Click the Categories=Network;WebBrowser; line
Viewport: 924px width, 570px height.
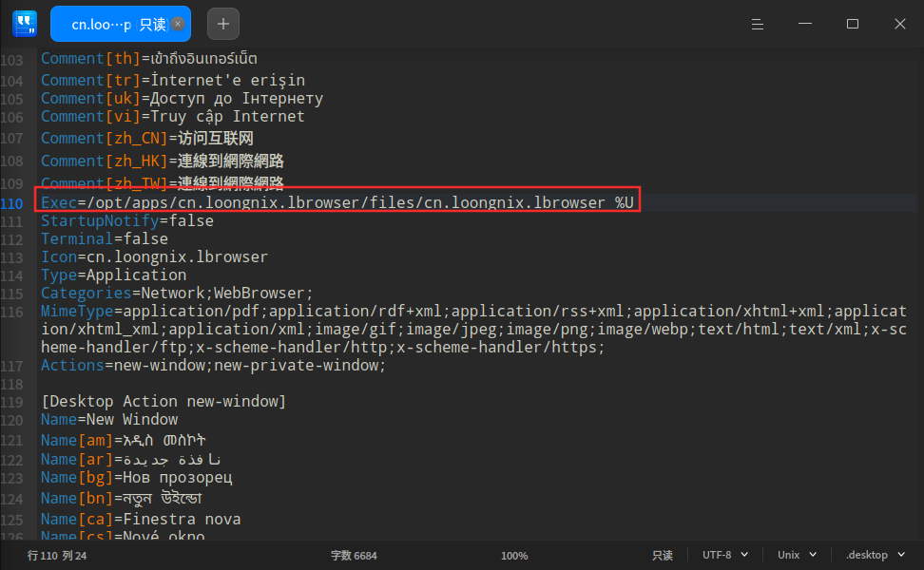click(177, 294)
